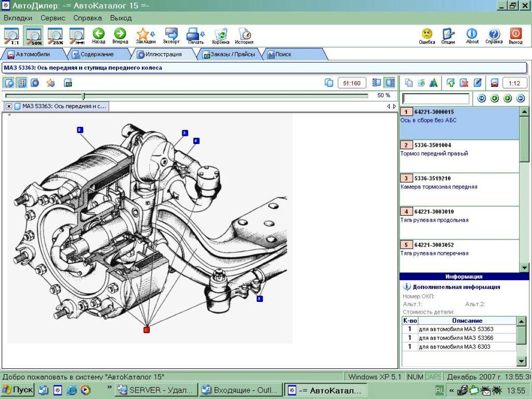Report an error with Ошибка icon

(x=427, y=36)
